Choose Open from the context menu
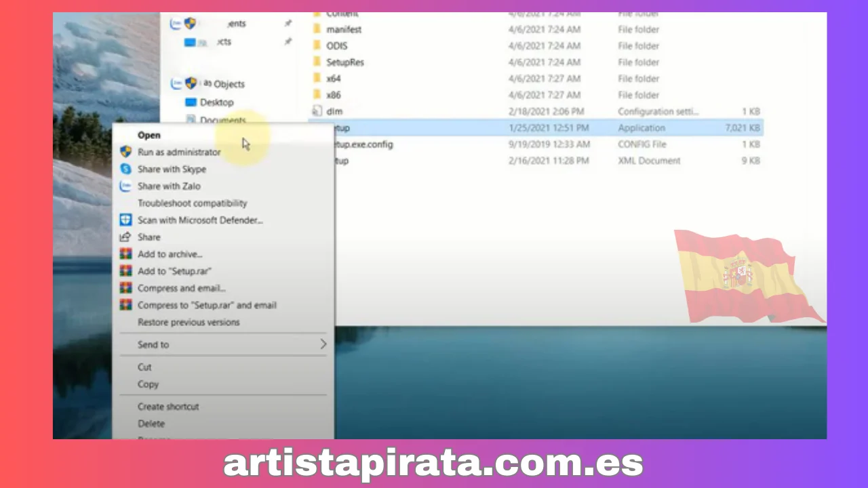The height and width of the screenshot is (488, 868). coord(149,135)
